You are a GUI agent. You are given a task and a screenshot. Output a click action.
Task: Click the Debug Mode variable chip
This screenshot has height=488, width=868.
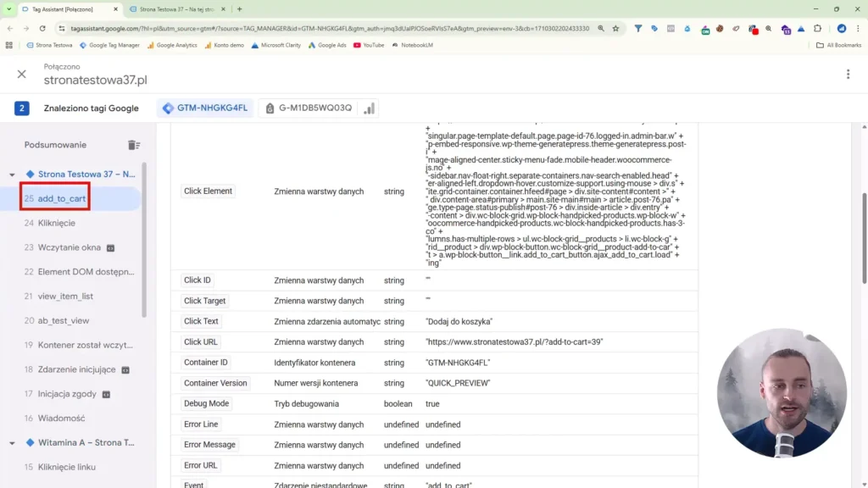click(207, 403)
